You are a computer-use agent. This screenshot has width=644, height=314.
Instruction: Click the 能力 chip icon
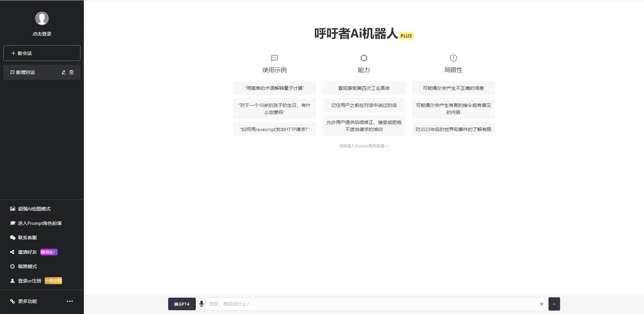pos(364,58)
